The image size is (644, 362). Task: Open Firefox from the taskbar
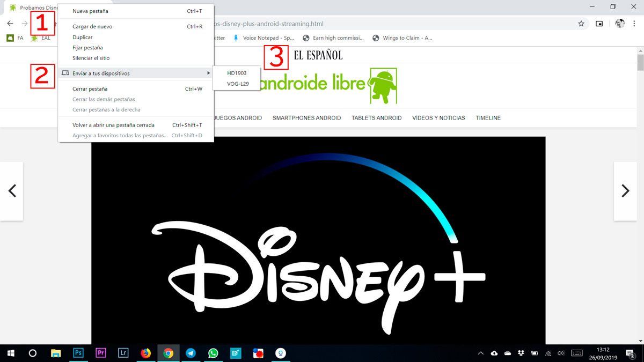146,353
